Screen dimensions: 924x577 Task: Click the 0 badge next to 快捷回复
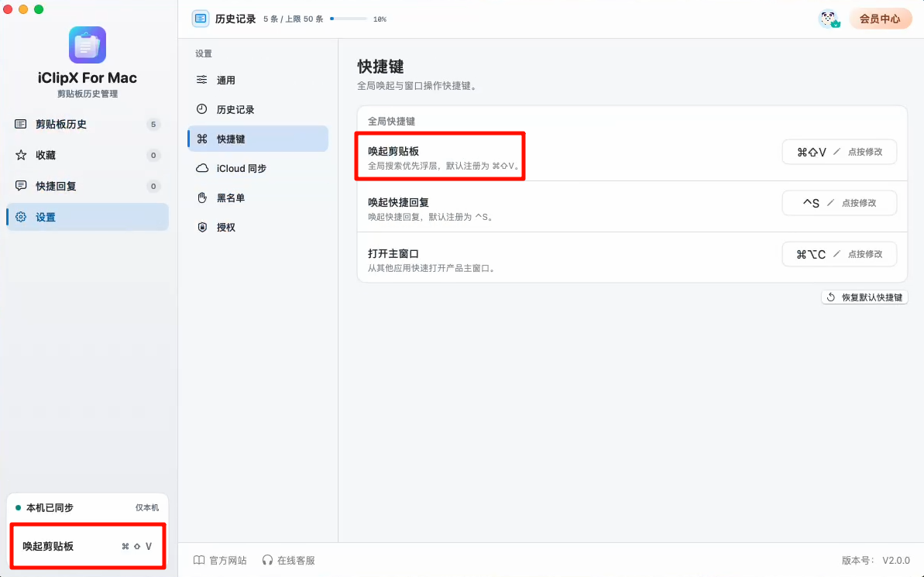153,186
